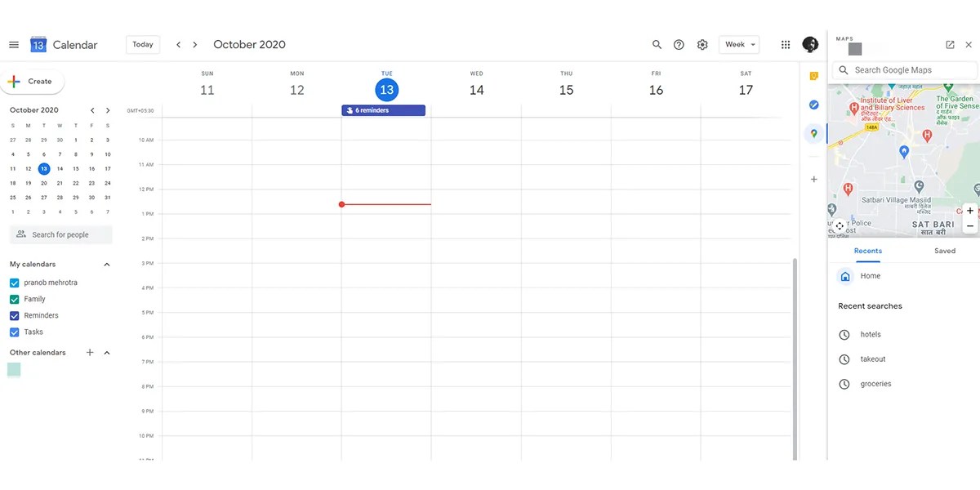
Task: Open the Calendar search
Action: point(657,44)
